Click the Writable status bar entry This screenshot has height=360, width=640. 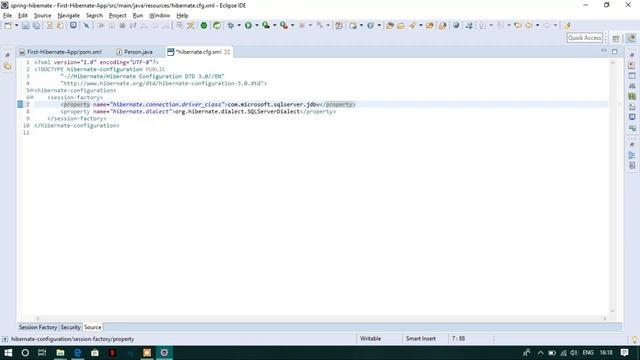371,339
